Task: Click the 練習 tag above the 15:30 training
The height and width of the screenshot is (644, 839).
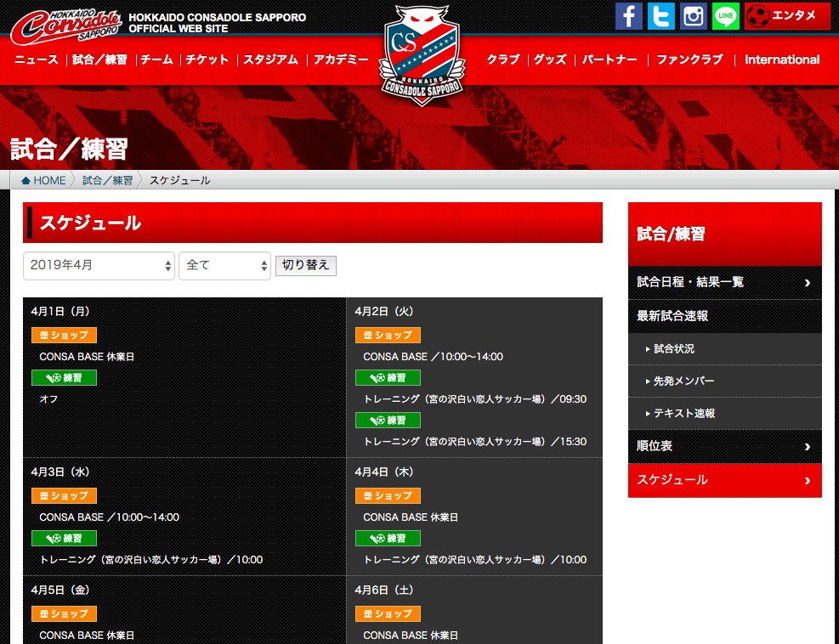Action: click(x=388, y=421)
